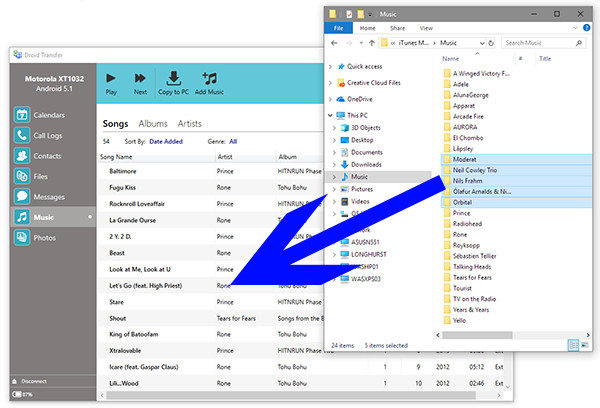The image size is (600, 408).
Task: Select the Radiohead folder
Action: (x=467, y=224)
